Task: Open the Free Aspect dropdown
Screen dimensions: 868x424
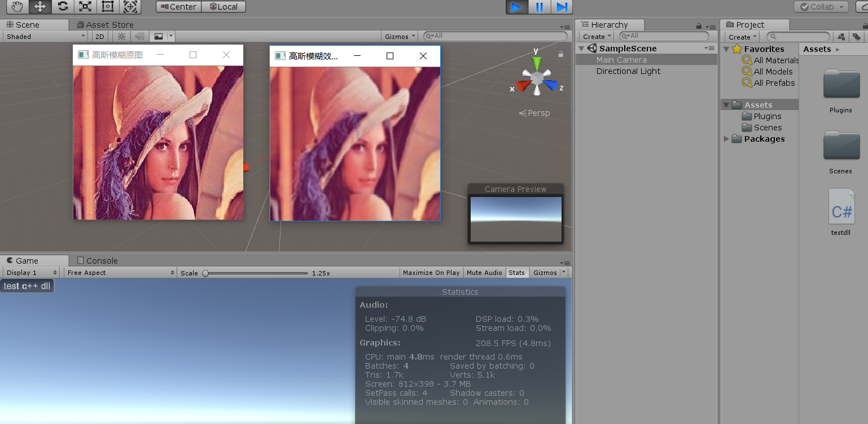Action: 120,273
